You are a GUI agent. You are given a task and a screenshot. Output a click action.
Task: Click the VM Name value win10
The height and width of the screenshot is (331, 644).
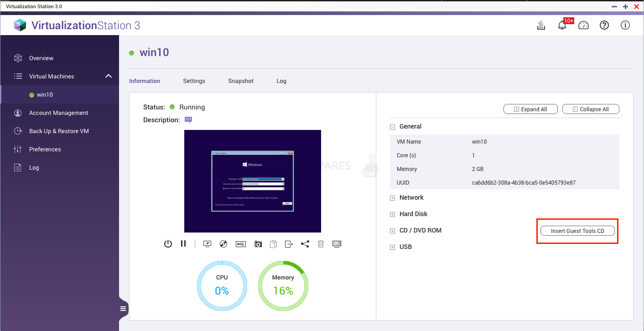click(479, 141)
